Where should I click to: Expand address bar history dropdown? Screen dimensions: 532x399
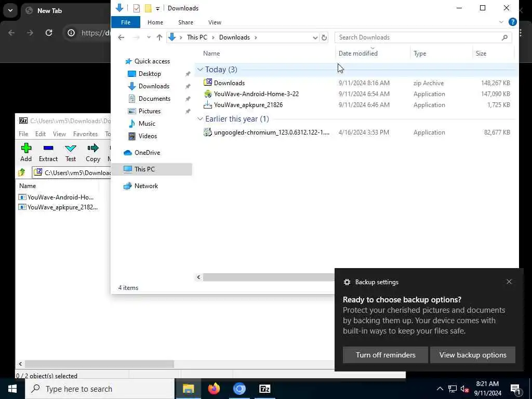pyautogui.click(x=315, y=37)
